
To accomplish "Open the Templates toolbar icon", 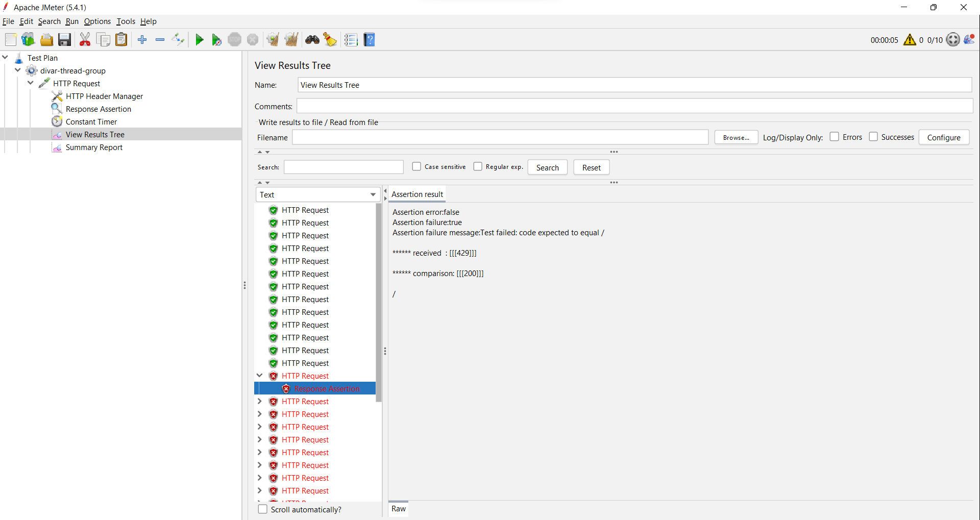I will pyautogui.click(x=28, y=40).
